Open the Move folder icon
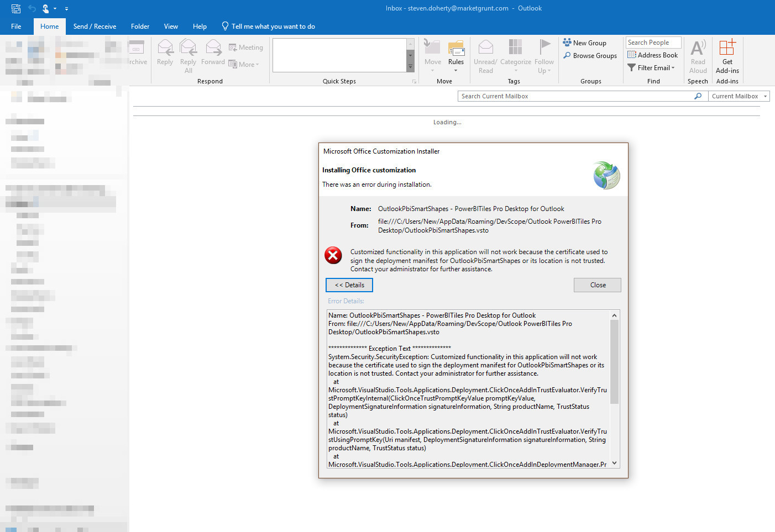 click(432, 55)
